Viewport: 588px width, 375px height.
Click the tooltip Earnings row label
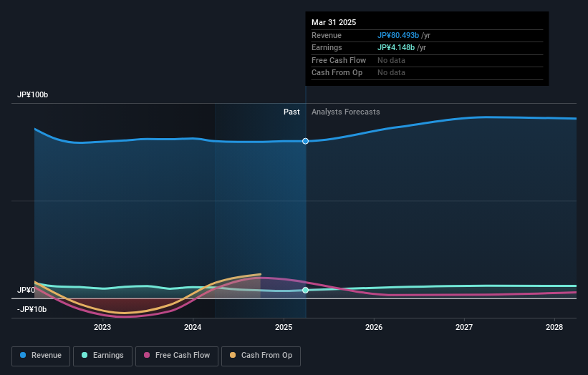[327, 47]
